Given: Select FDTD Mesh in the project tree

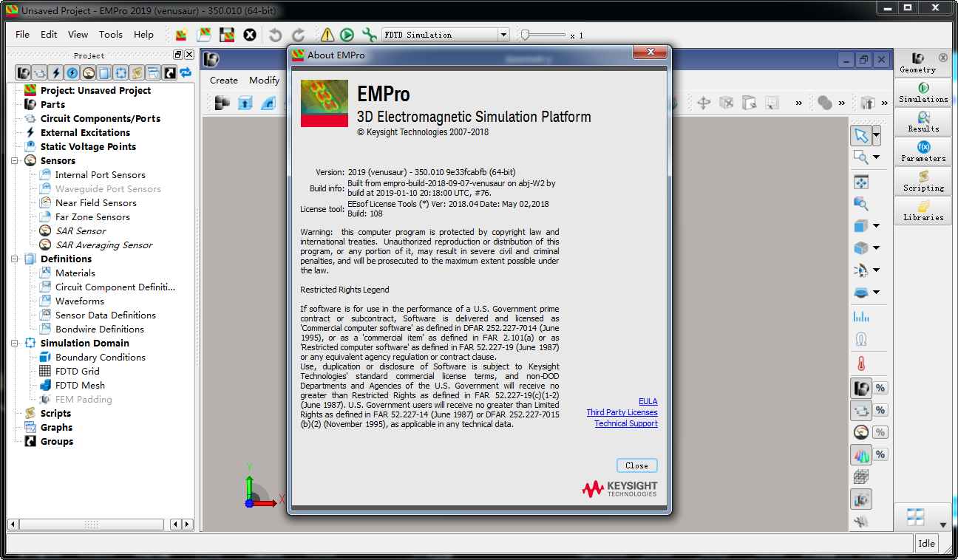Looking at the screenshot, I should click(x=80, y=385).
